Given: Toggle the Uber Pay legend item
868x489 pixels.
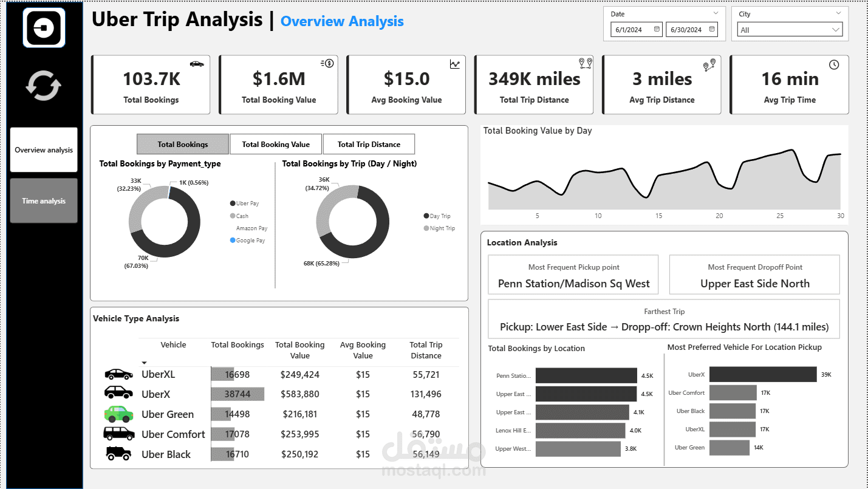Looking at the screenshot, I should pos(245,203).
